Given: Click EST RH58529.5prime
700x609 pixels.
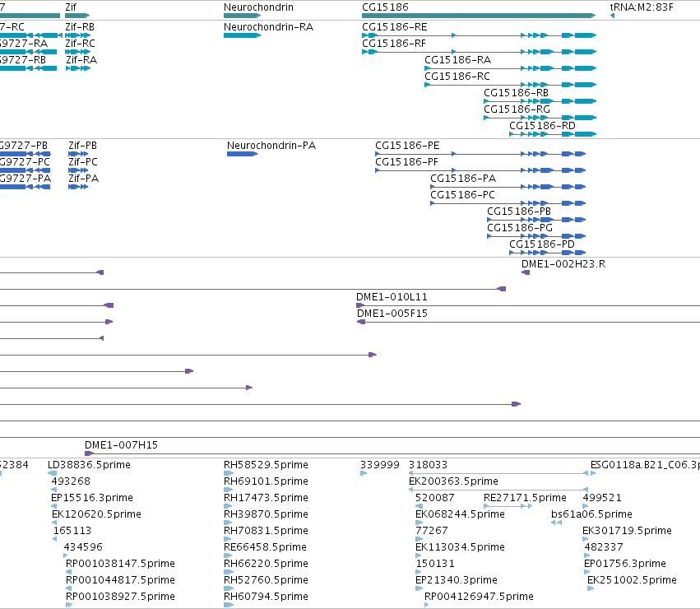Looking at the screenshot, I should pos(266,465).
